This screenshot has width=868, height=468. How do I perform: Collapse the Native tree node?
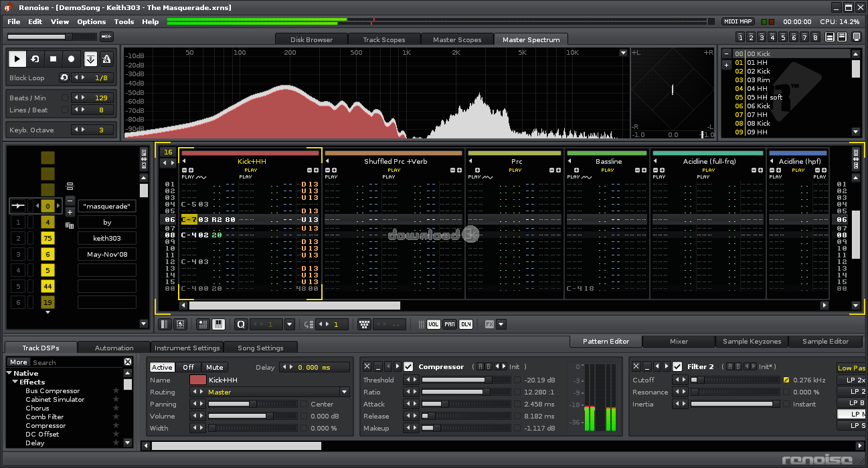(9, 373)
